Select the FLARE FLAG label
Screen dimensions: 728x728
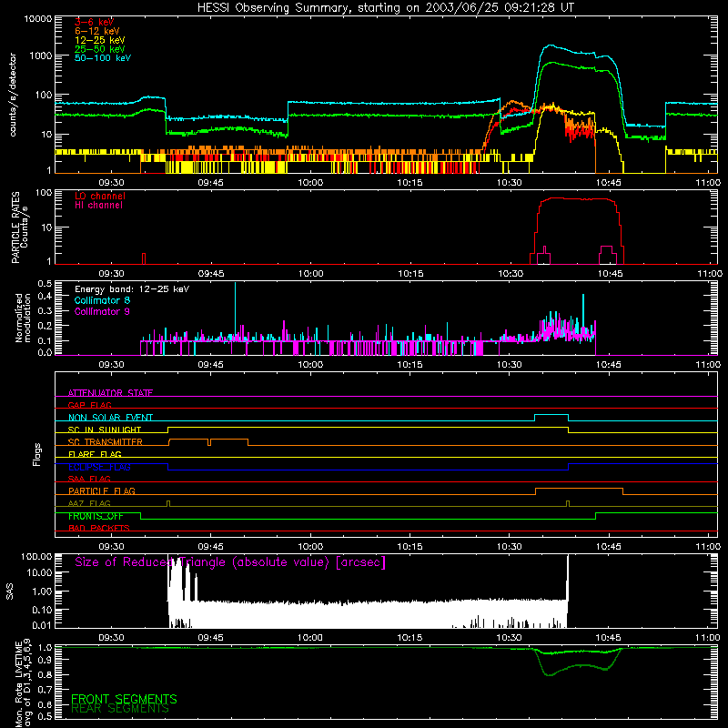(x=95, y=454)
